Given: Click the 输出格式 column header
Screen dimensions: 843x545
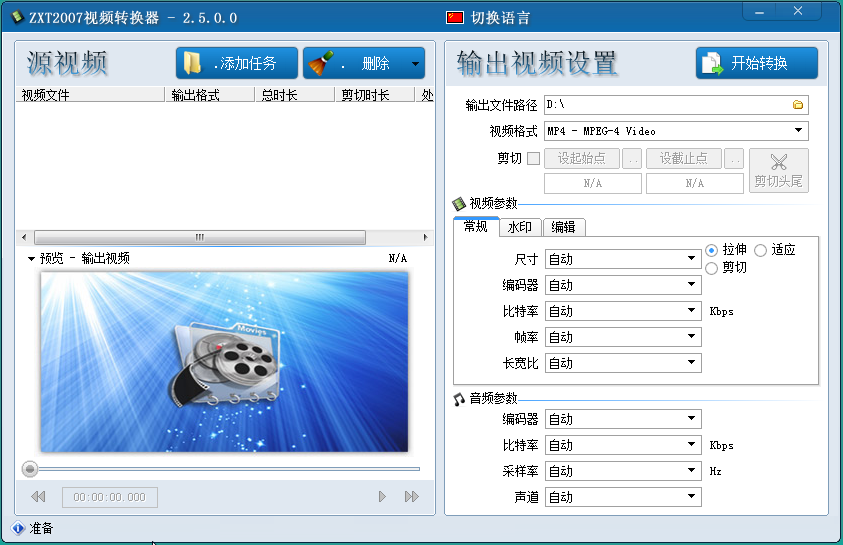Looking at the screenshot, I should pyautogui.click(x=210, y=95).
